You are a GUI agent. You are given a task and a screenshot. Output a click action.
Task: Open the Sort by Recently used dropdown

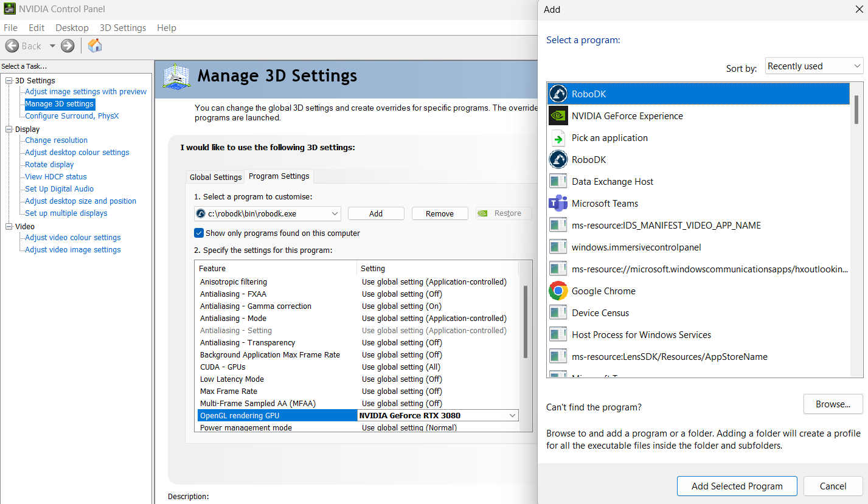pos(814,66)
